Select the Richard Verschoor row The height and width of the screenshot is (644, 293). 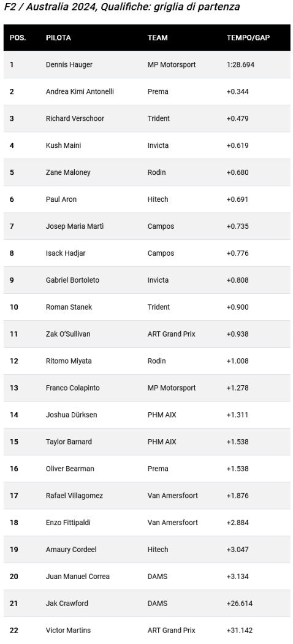[x=147, y=118]
